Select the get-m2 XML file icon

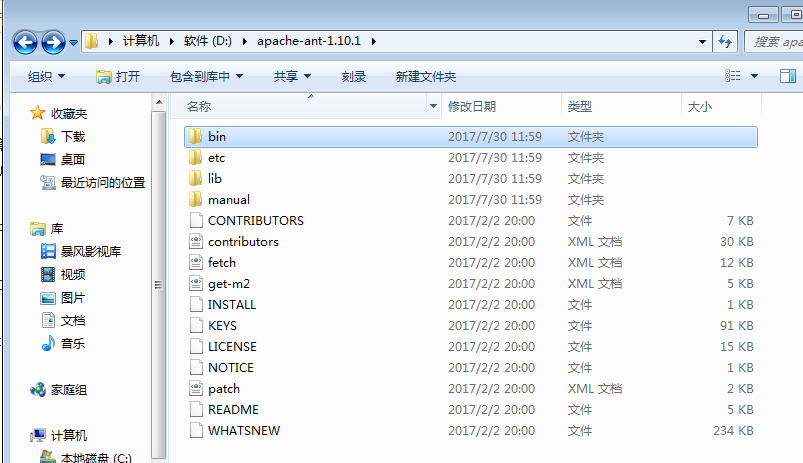click(x=196, y=283)
